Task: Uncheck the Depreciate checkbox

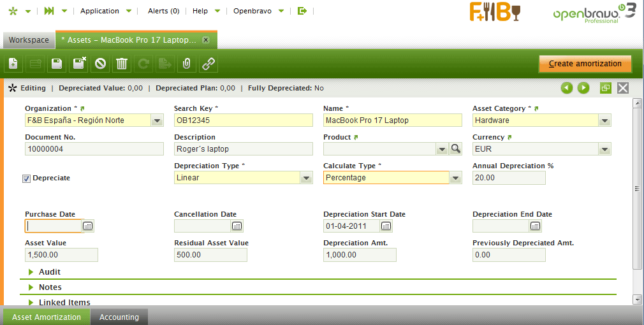Action: pyautogui.click(x=27, y=178)
